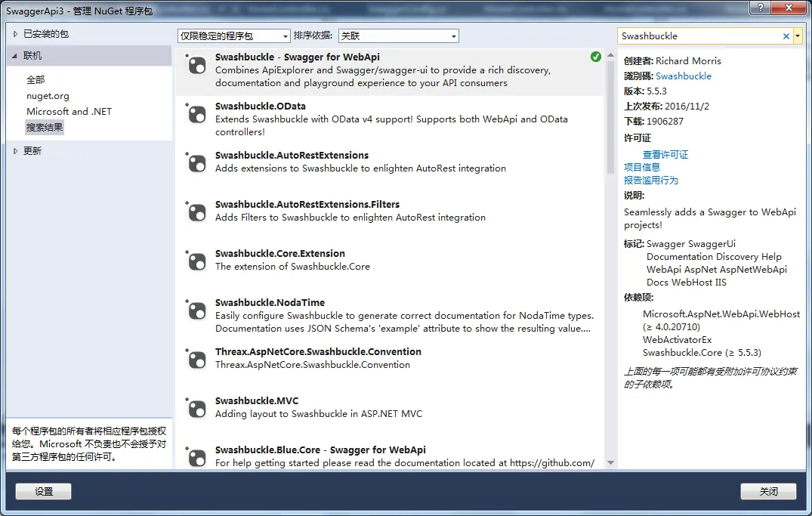
Task: Expand the 更新 section
Action: click(x=15, y=151)
